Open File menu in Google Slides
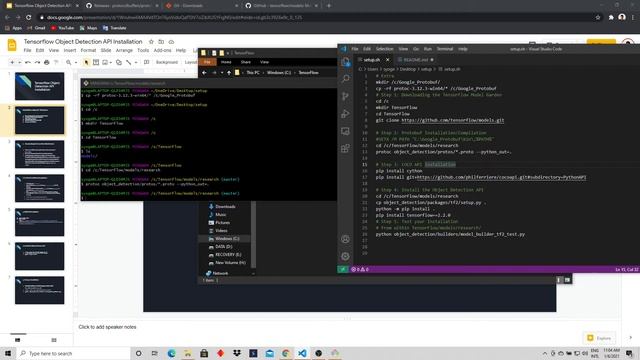 point(27,50)
